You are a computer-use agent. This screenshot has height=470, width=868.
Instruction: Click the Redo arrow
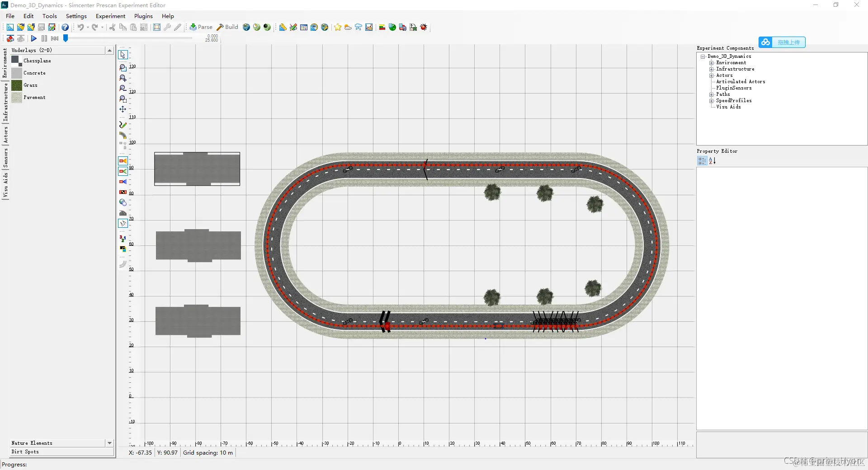pos(94,28)
